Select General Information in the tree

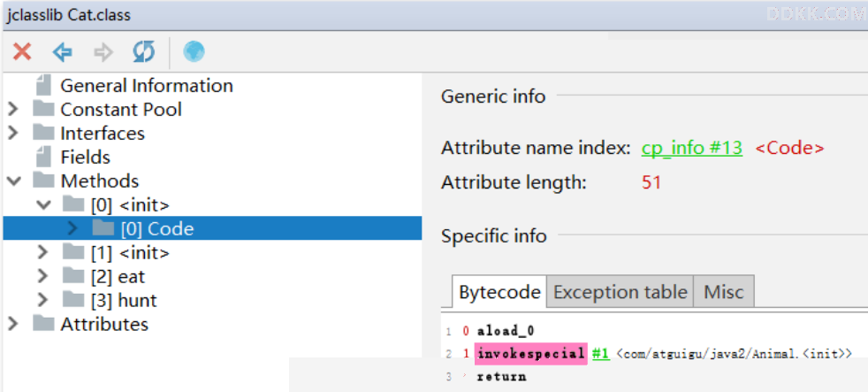146,85
